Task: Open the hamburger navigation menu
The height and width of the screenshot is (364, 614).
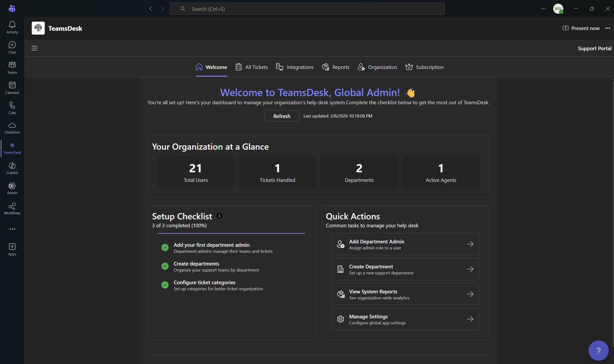Action: (x=34, y=48)
